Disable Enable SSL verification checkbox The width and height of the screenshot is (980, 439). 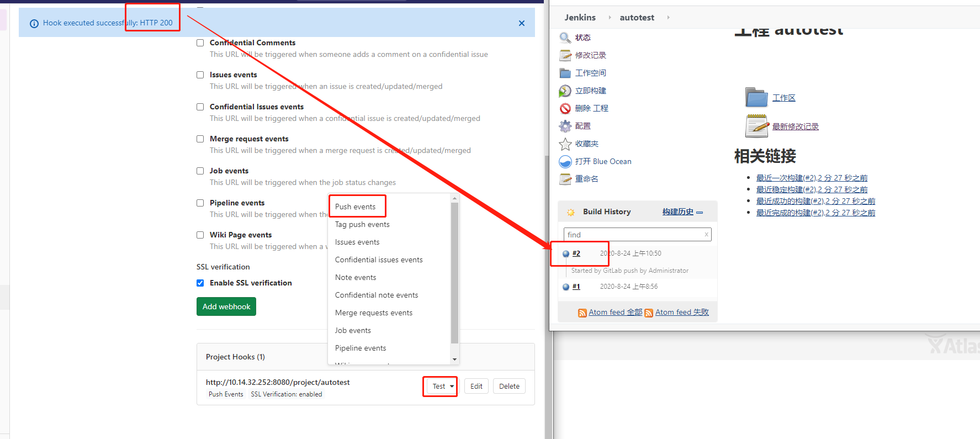coord(200,283)
